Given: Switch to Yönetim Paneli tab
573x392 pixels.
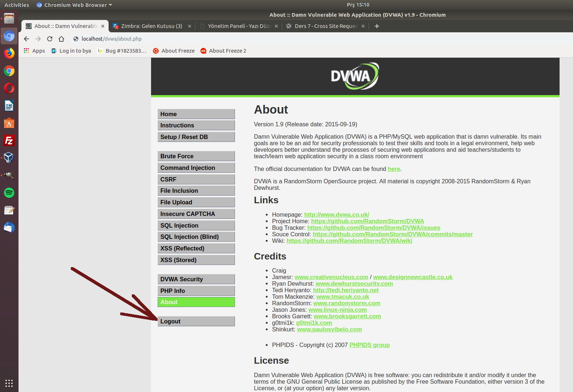Looking at the screenshot, I should 239,26.
